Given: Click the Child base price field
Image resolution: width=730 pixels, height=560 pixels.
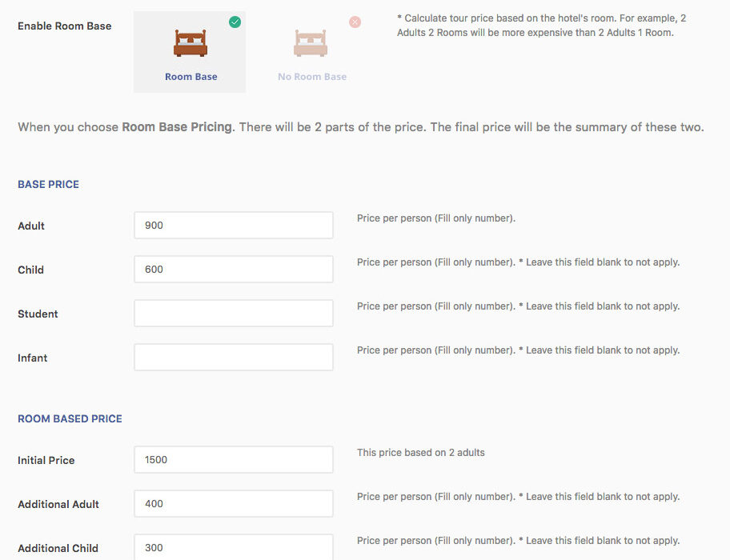Looking at the screenshot, I should coord(233,270).
